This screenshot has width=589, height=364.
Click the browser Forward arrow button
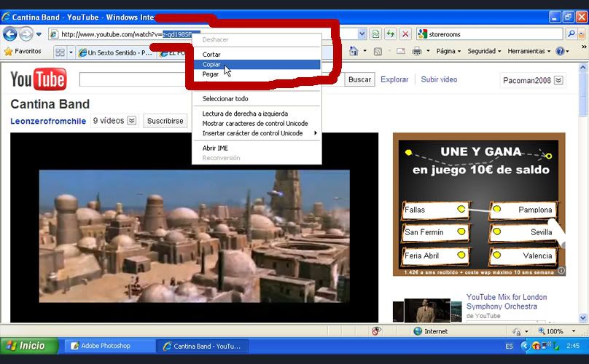pyautogui.click(x=26, y=34)
